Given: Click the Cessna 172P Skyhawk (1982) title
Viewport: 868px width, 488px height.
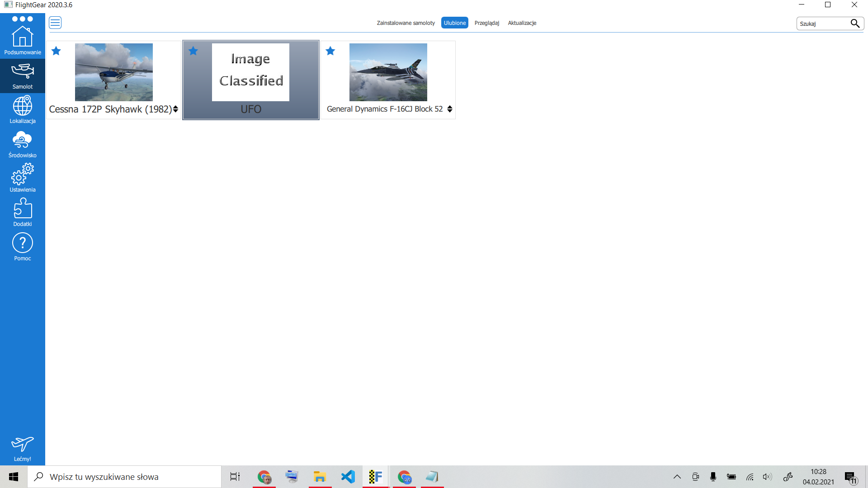Looking at the screenshot, I should coord(110,109).
